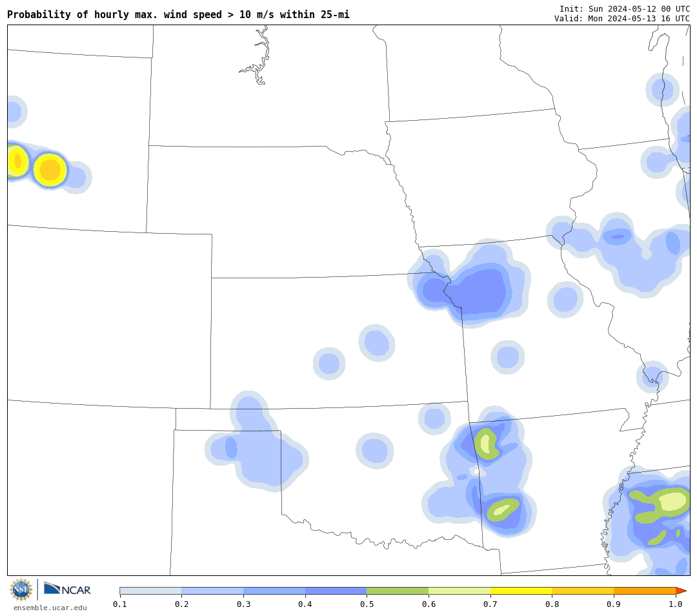Click the orange-centered wind blob in Wyoming

[x=50, y=170]
